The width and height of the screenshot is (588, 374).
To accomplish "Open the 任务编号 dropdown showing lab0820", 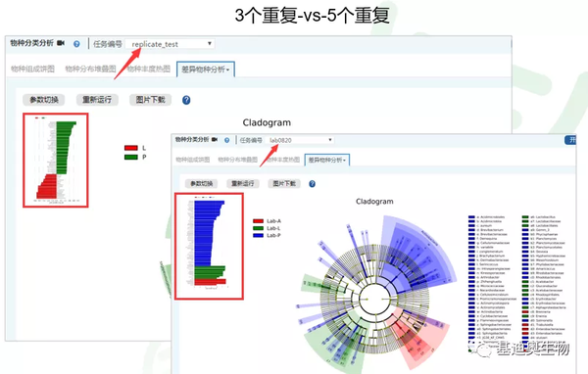I will [300, 140].
